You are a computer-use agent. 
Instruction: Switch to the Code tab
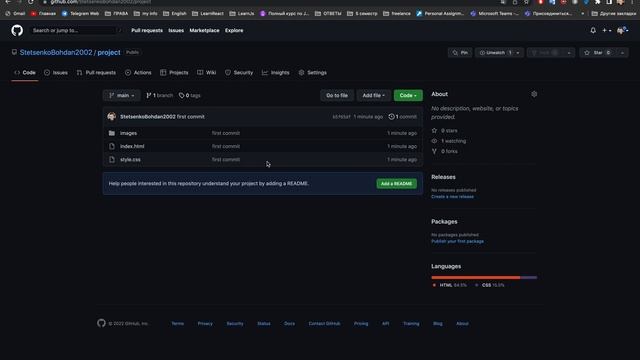coord(25,73)
